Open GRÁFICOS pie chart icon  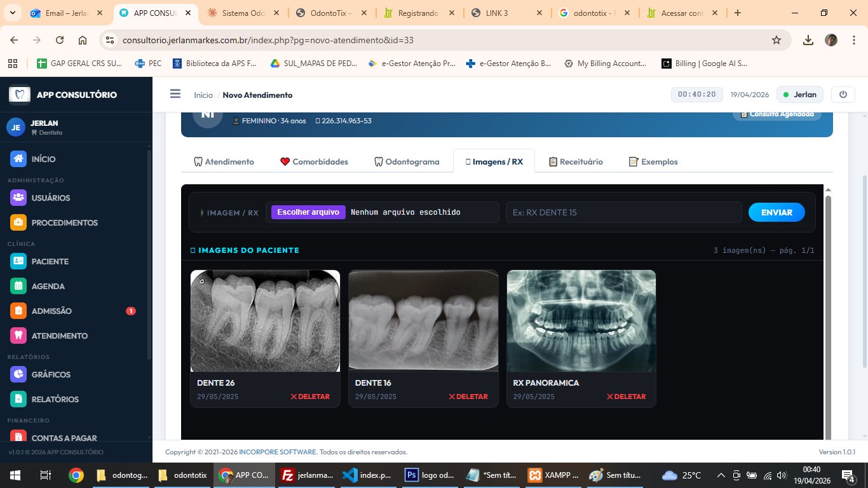[x=18, y=374]
